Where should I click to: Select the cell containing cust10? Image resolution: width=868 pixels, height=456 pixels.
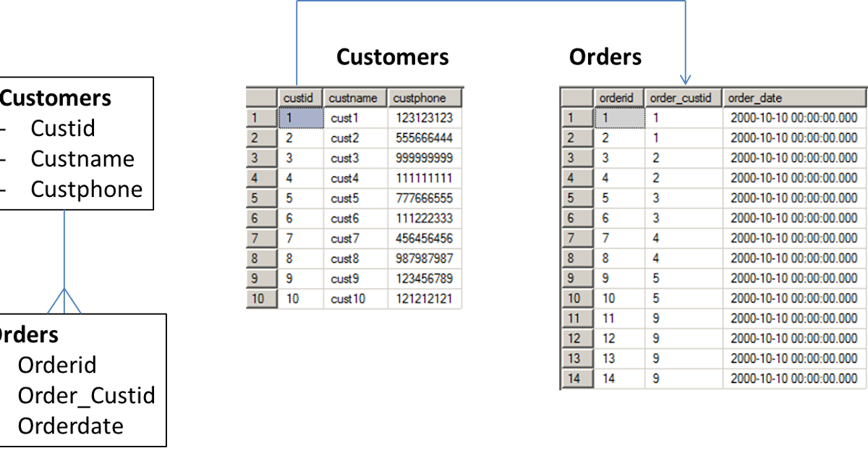click(x=354, y=297)
